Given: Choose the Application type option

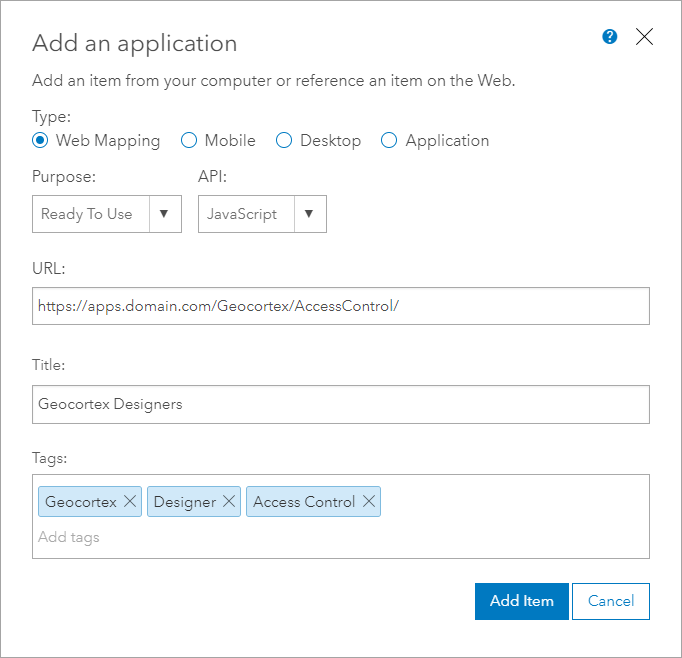Looking at the screenshot, I should [389, 140].
